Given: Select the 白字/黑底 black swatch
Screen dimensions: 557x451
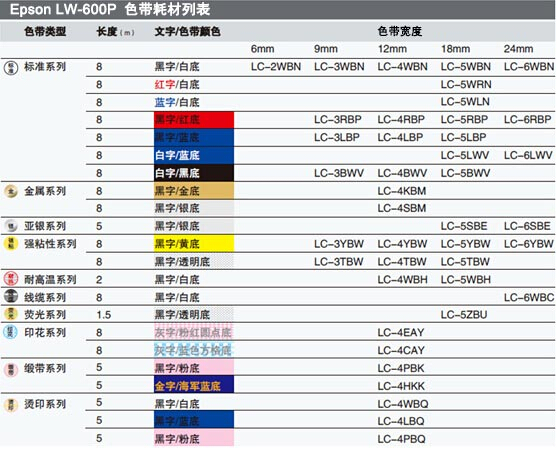Looking at the screenshot, I should [x=194, y=173].
